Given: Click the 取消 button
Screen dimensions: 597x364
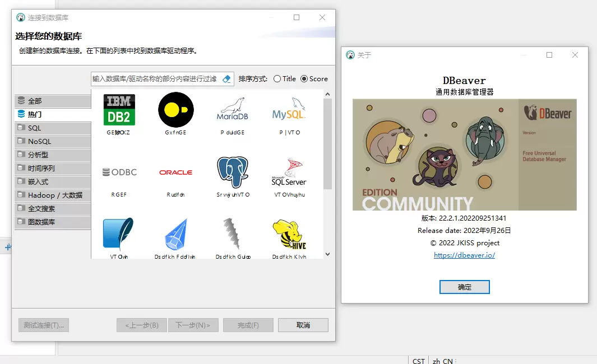Looking at the screenshot, I should [303, 325].
